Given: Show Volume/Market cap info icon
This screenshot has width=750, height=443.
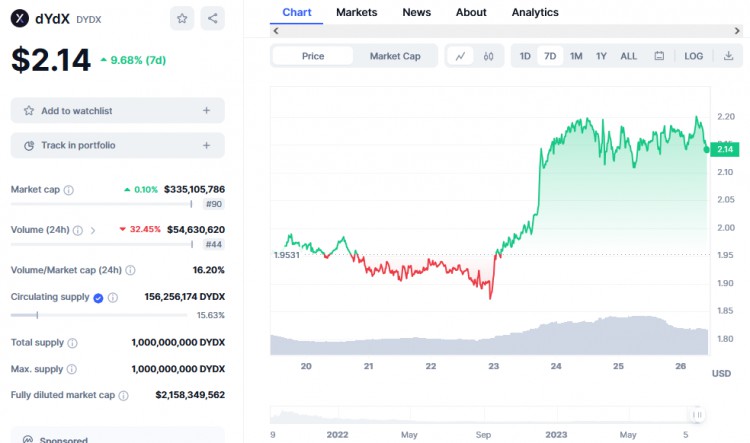Looking at the screenshot, I should 130,270.
